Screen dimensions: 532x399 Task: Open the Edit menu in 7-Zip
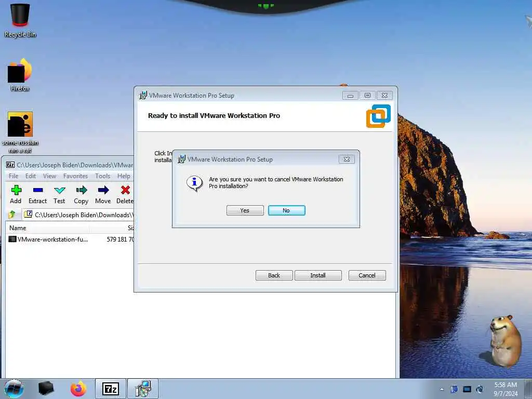click(x=31, y=176)
